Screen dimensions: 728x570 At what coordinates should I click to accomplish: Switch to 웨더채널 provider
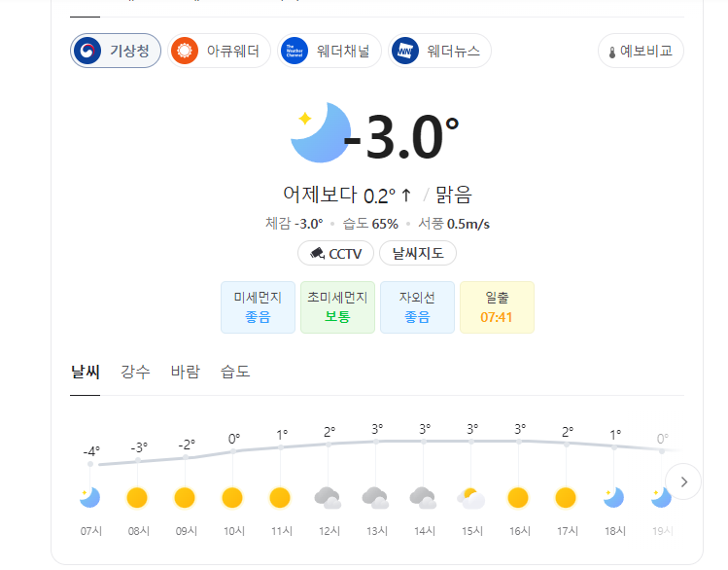pos(329,51)
